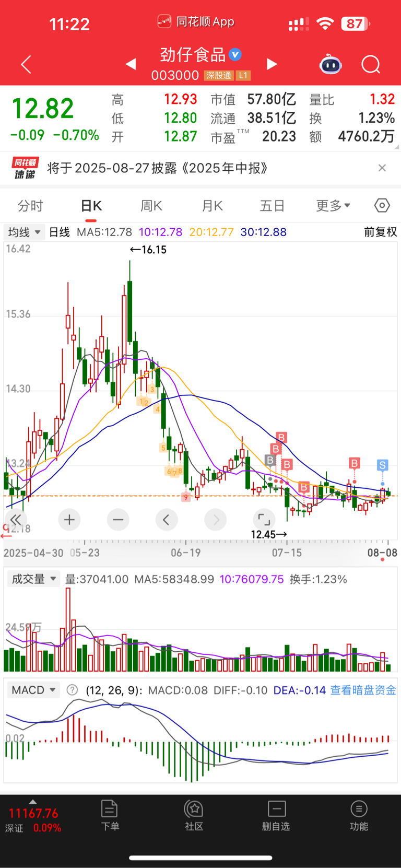The width and height of the screenshot is (401, 868).
Task: Shift chart right with the chevron button
Action: coord(216,520)
